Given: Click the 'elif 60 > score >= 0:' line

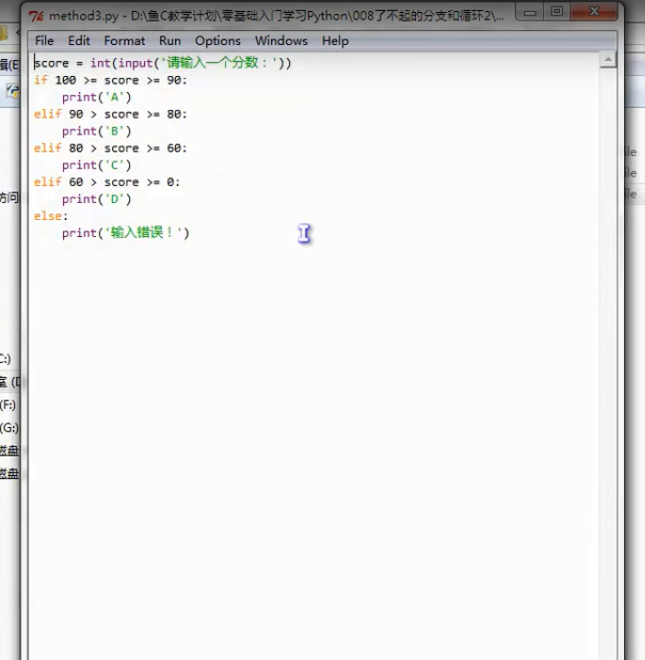Looking at the screenshot, I should coord(107,182).
